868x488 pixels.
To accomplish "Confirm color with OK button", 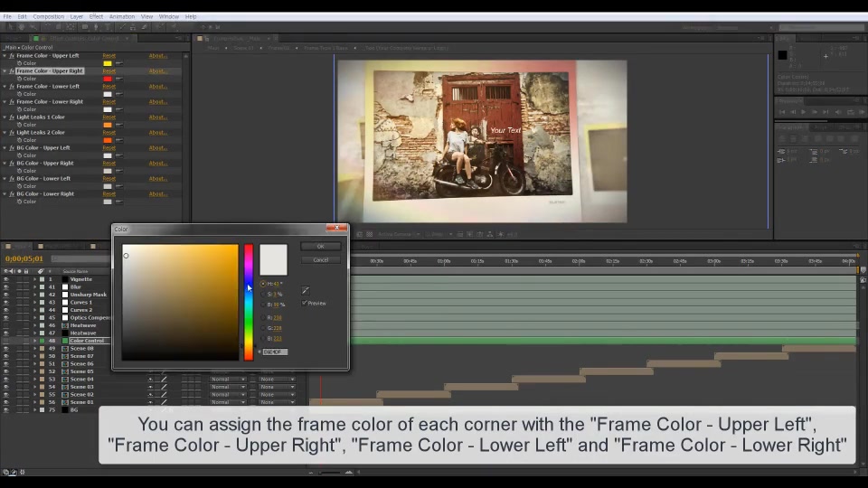I will (320, 247).
